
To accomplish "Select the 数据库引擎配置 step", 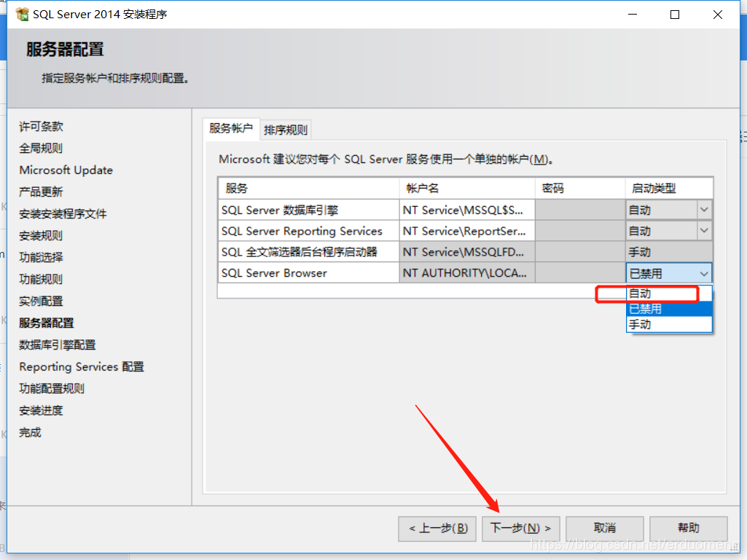I will (x=58, y=345).
